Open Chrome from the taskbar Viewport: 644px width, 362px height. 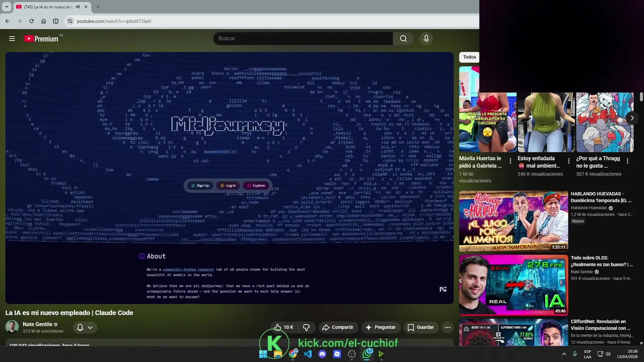point(293,354)
